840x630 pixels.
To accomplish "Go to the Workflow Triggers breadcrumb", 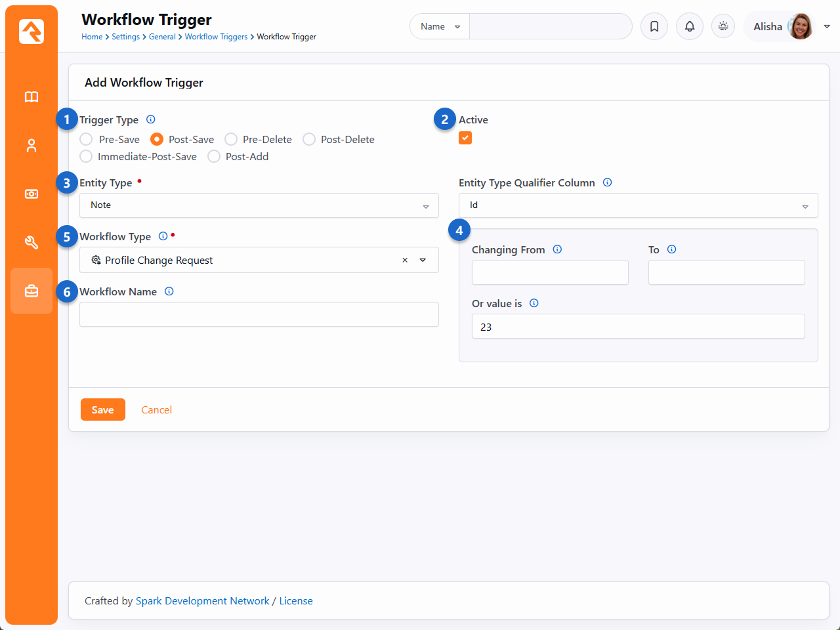I will click(x=216, y=37).
